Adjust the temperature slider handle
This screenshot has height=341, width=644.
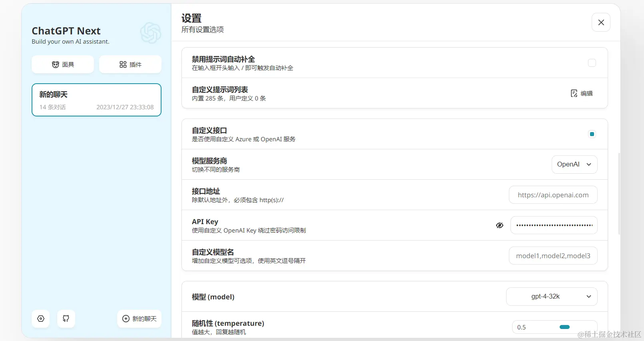point(564,327)
